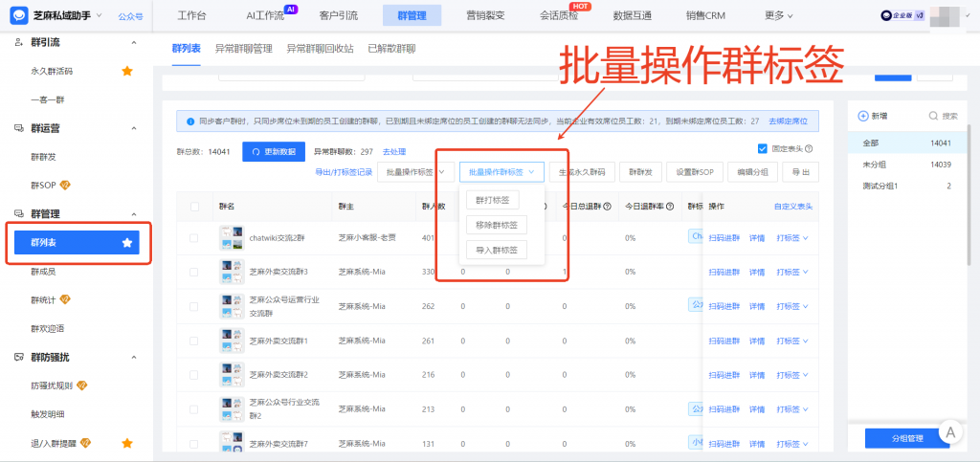This screenshot has height=462, width=980.
Task: Click the 生成永久群码 button
Action: [582, 171]
